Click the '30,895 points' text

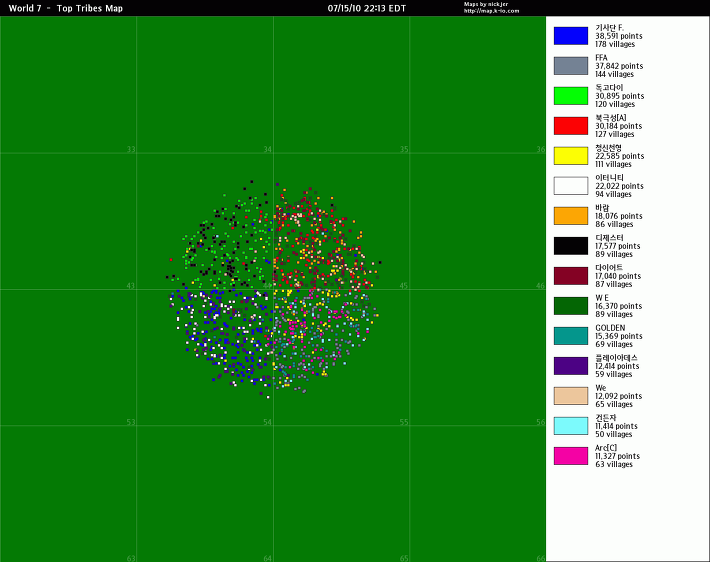[x=619, y=96]
